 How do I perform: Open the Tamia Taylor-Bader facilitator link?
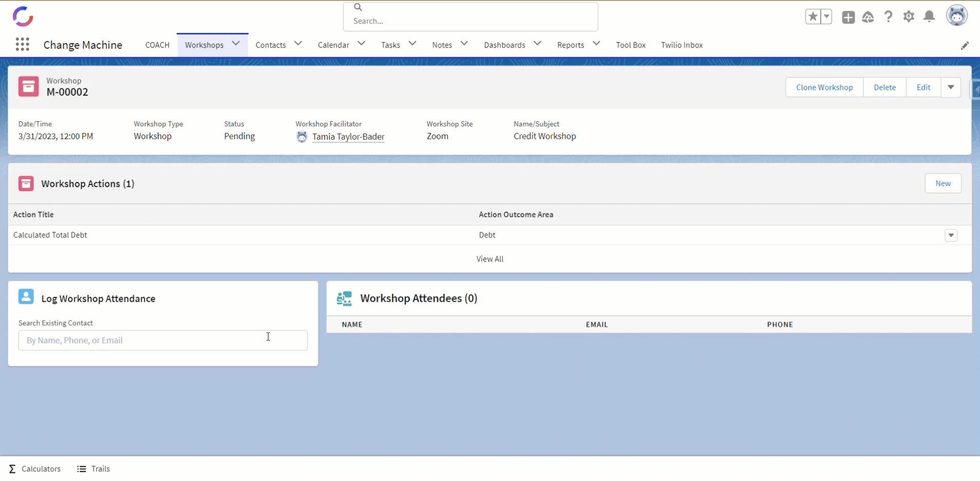(x=348, y=137)
